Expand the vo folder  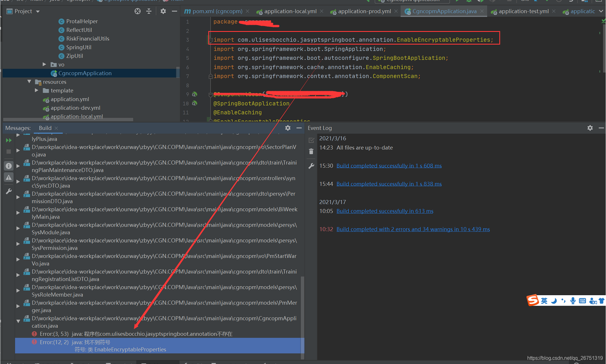point(44,64)
